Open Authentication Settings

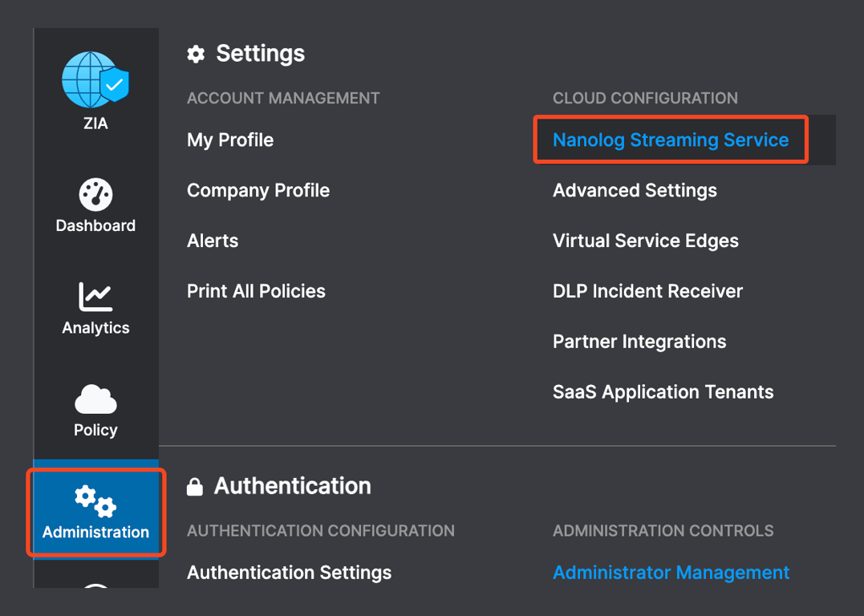(289, 573)
